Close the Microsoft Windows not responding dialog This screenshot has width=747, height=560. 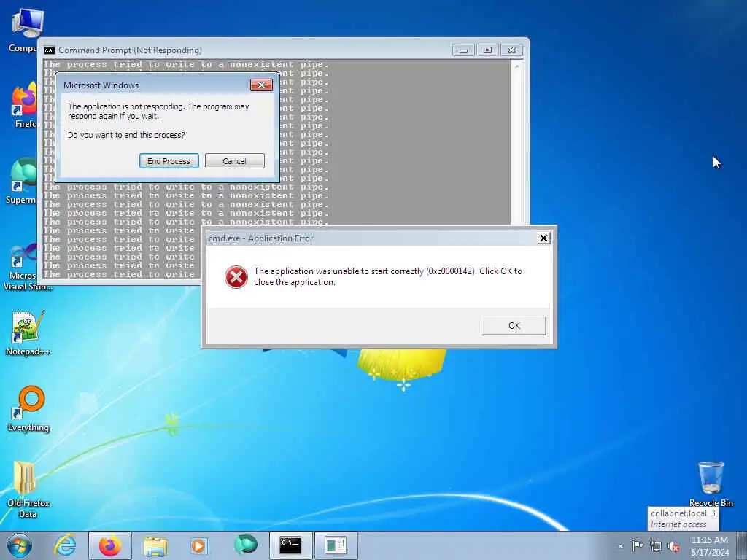click(261, 85)
